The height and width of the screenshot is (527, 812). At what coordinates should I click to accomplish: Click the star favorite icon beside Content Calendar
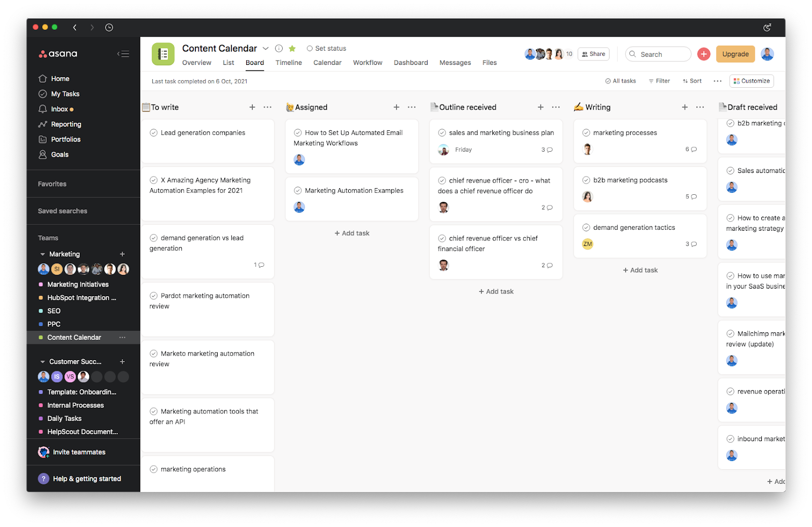(x=292, y=49)
